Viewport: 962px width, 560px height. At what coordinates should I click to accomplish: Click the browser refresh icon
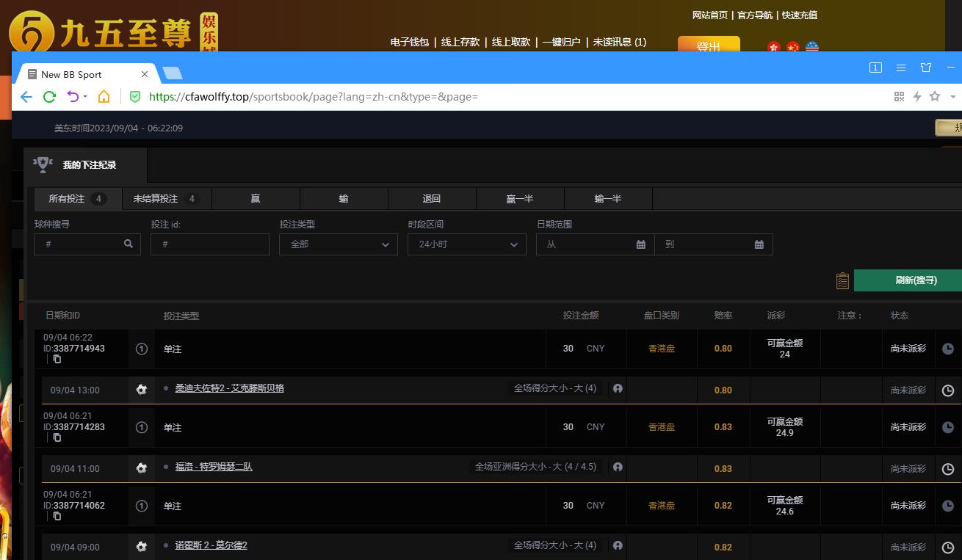point(49,97)
